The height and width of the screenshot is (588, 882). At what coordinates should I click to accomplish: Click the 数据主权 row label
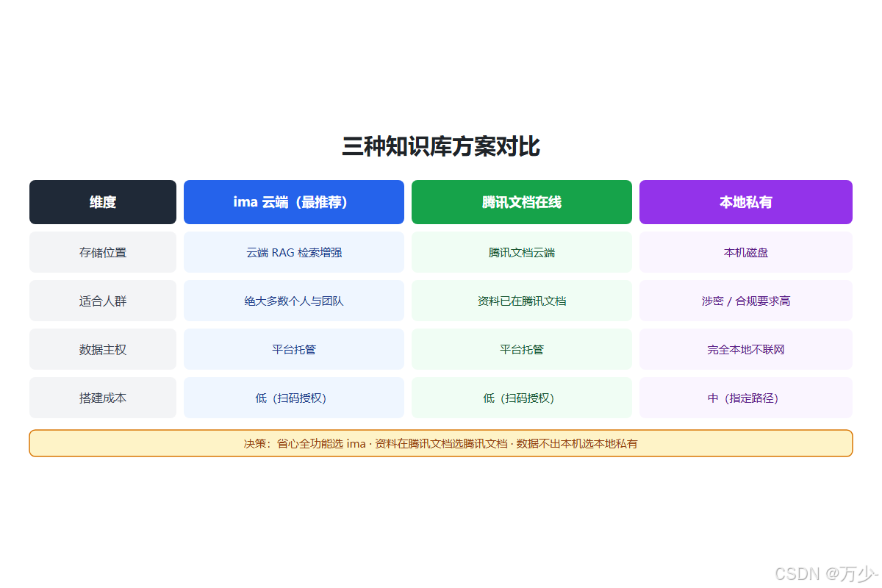click(x=103, y=349)
